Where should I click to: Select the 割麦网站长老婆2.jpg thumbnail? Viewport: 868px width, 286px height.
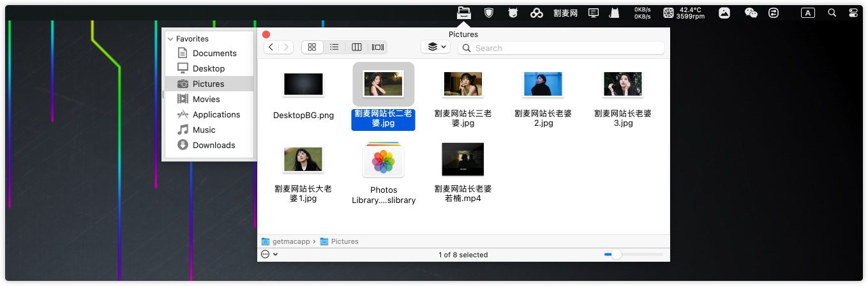point(543,84)
